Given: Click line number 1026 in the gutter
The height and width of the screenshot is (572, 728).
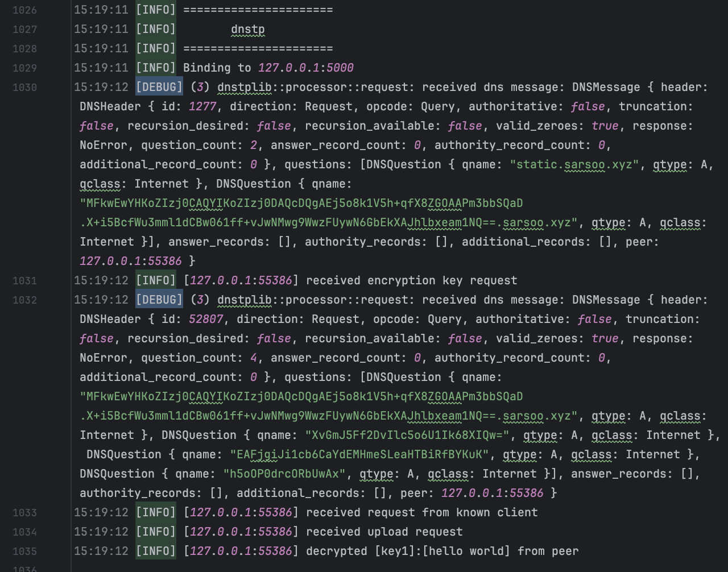Looking at the screenshot, I should [24, 10].
